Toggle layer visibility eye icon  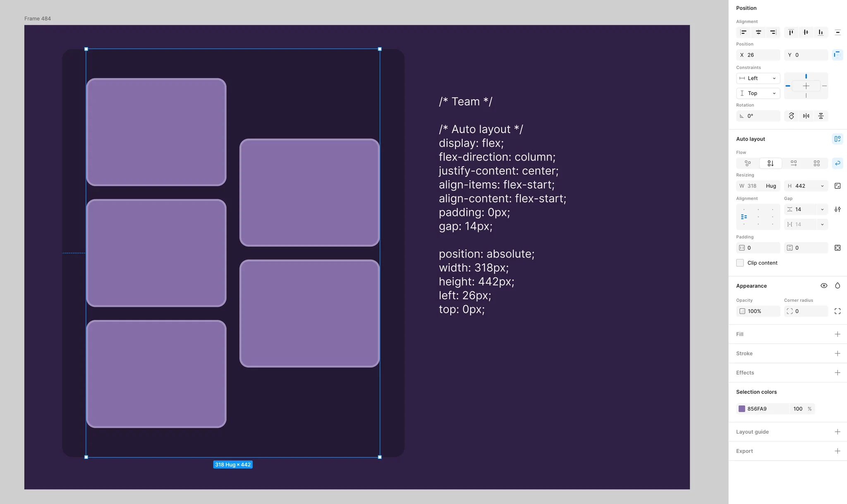pos(824,286)
